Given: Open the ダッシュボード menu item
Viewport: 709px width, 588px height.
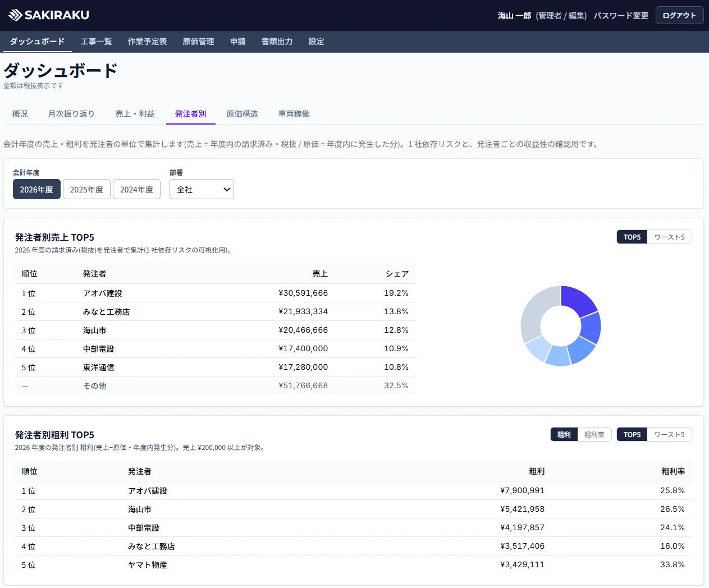Looking at the screenshot, I should coord(37,42).
